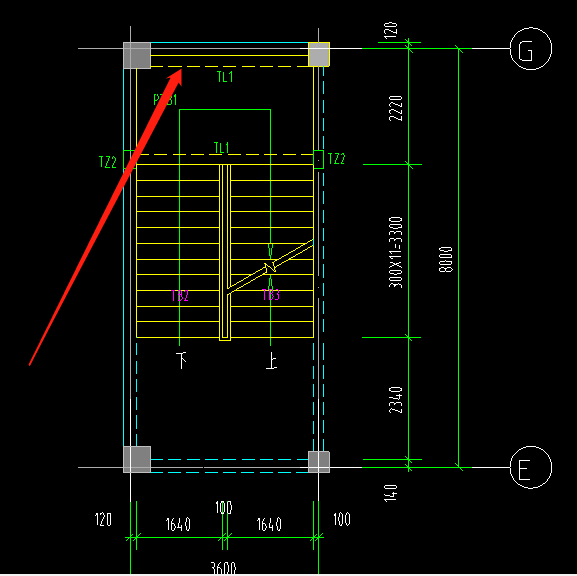Select the TZ2 label left of the stair
The width and height of the screenshot is (577, 576).
point(108,162)
